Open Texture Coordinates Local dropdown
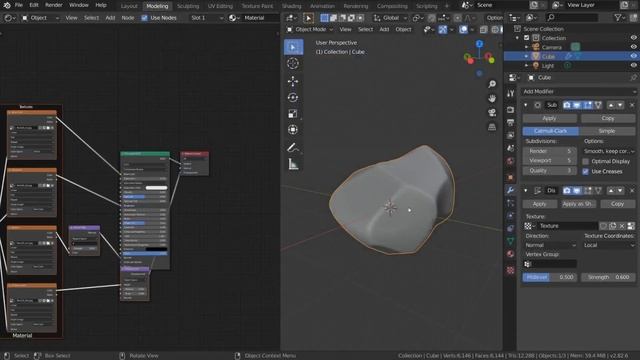640x360 pixels. point(609,245)
